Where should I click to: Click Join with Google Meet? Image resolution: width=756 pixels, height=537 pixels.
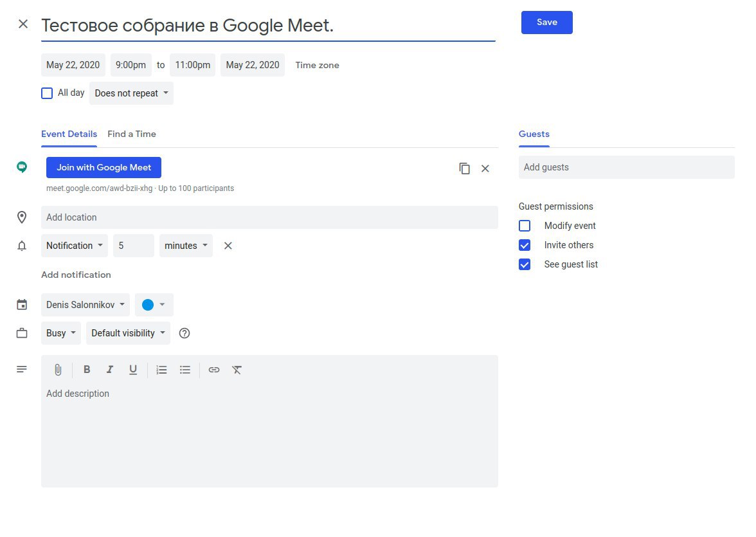pos(104,167)
